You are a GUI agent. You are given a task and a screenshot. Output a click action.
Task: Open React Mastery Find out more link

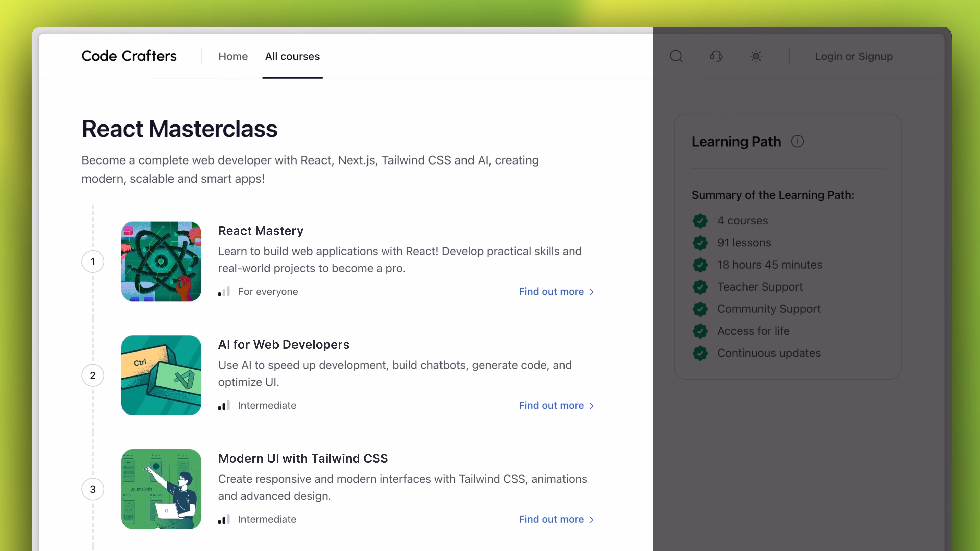[551, 292]
